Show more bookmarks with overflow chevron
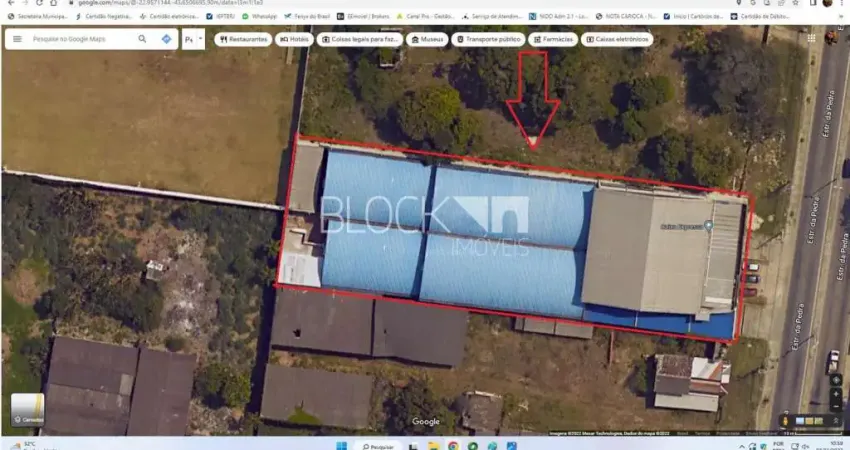The width and height of the screenshot is (850, 450). point(841,17)
